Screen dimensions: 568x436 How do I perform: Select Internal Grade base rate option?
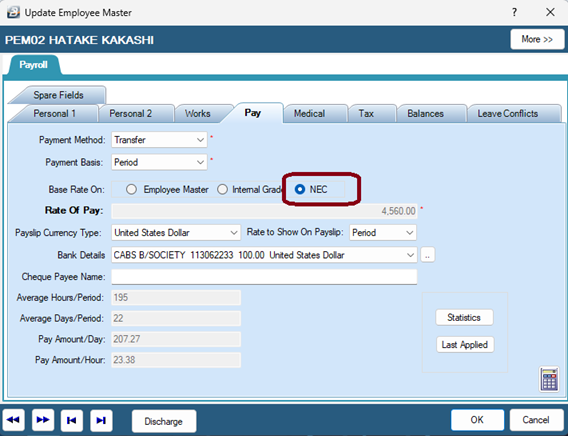(x=222, y=189)
